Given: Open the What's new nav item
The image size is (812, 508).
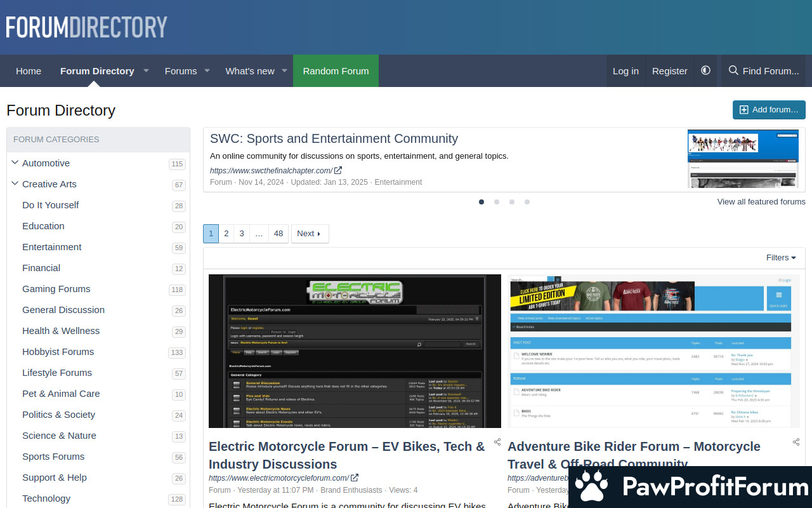Looking at the screenshot, I should coord(250,70).
